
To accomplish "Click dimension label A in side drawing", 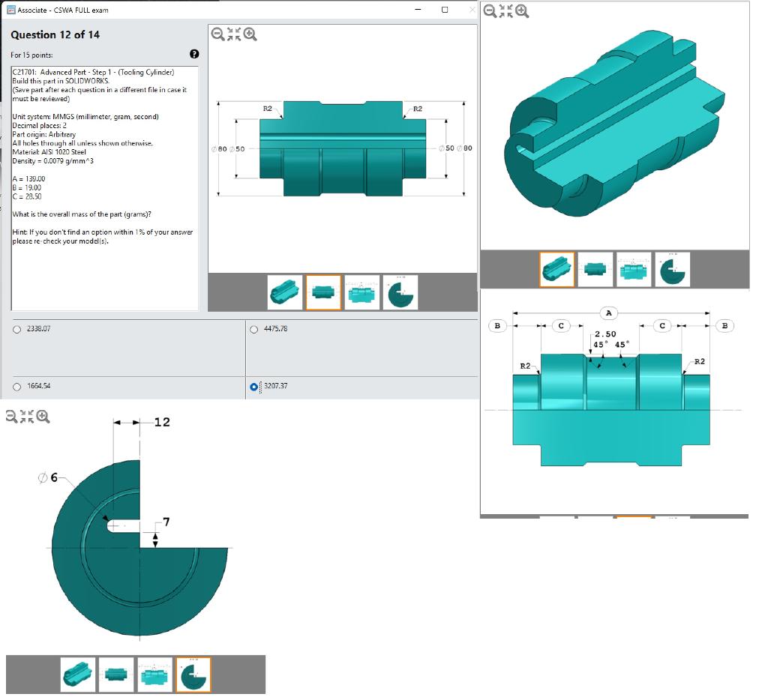I will pyautogui.click(x=608, y=313).
